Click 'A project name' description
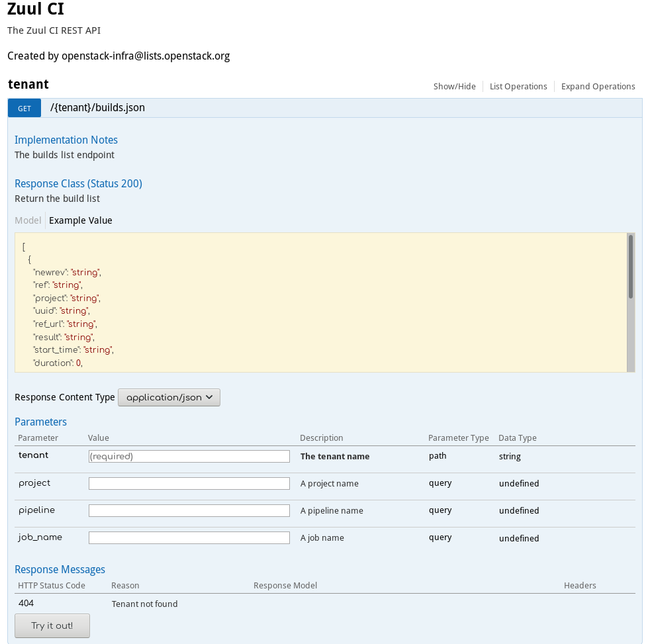This screenshot has height=644, width=650. click(330, 483)
